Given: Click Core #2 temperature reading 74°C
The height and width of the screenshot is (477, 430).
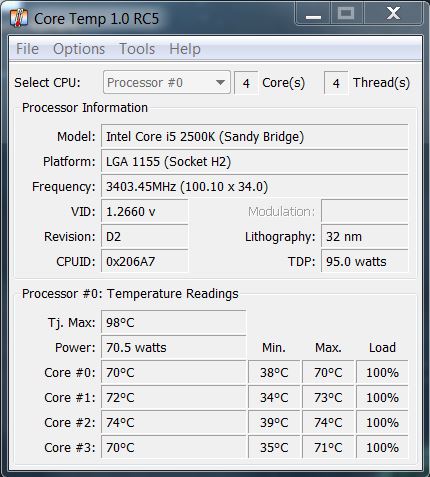Looking at the screenshot, I should [x=174, y=423].
